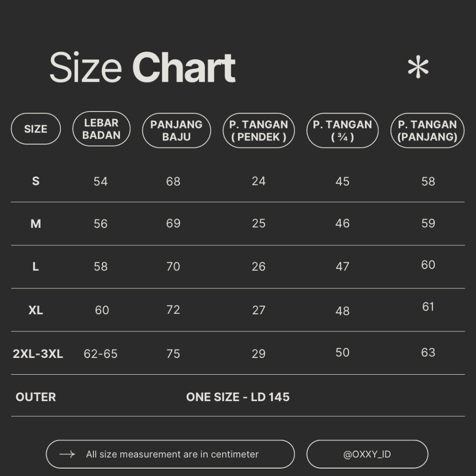
Task: Click the SIZE header pill
Action: pos(36,129)
